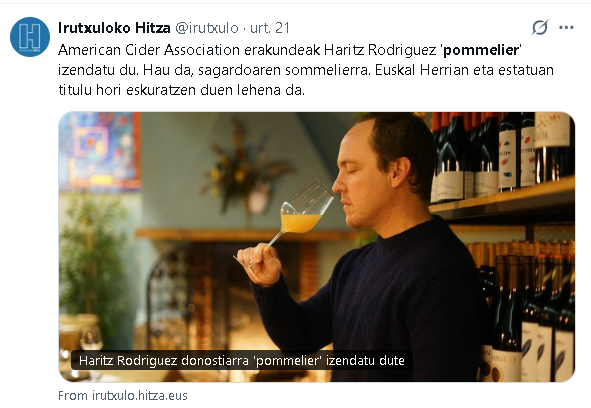Click the orange cider glass in the photo

(x=300, y=222)
